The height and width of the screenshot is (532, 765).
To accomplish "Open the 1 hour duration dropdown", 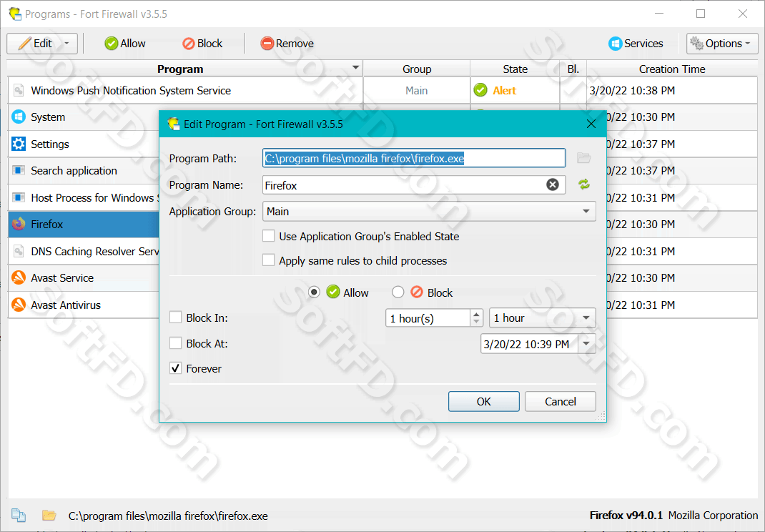I will click(543, 318).
